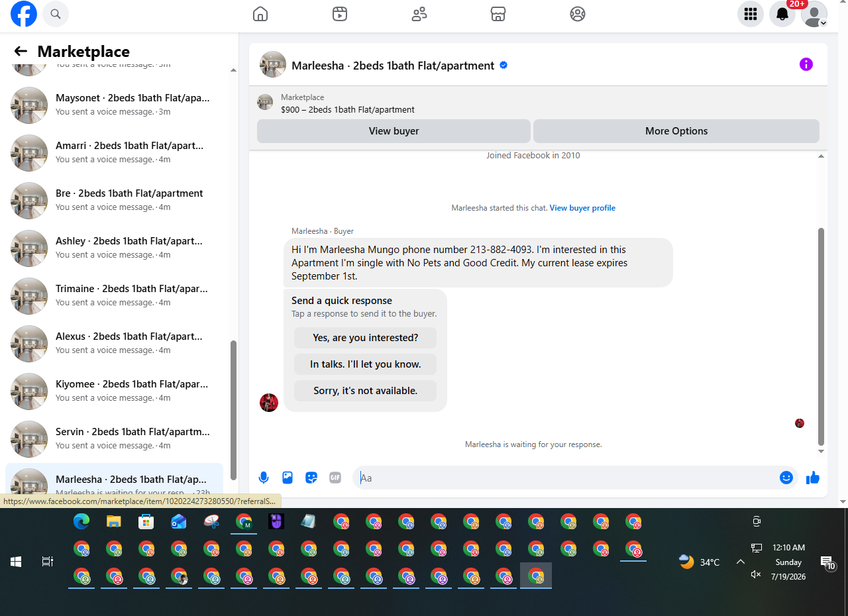
Task: Open the Facebook menu grid
Action: (751, 14)
